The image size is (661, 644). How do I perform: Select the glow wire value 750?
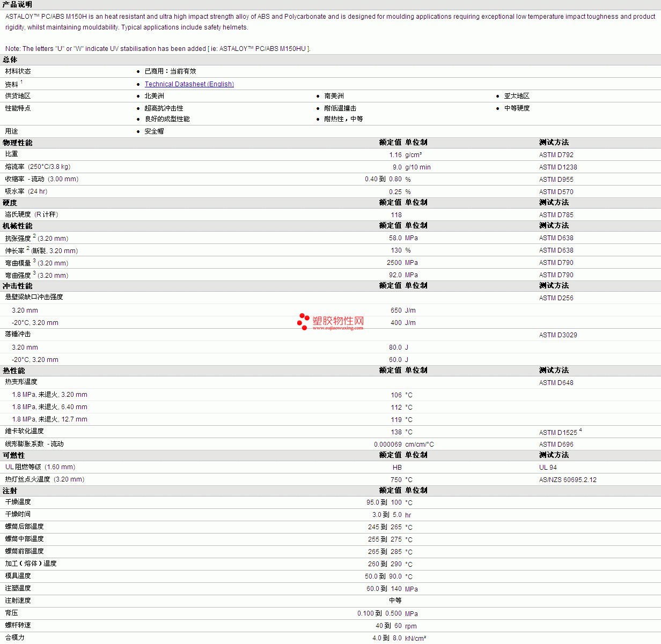[x=396, y=480]
